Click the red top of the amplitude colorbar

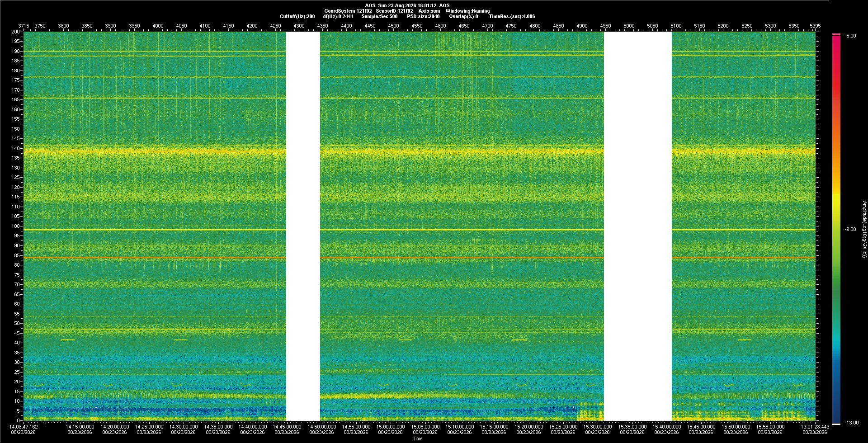(836, 34)
